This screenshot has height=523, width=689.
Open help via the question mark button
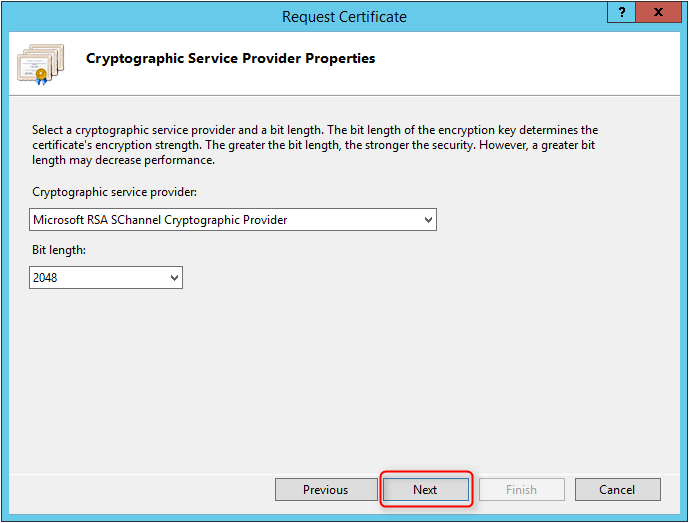pos(621,12)
